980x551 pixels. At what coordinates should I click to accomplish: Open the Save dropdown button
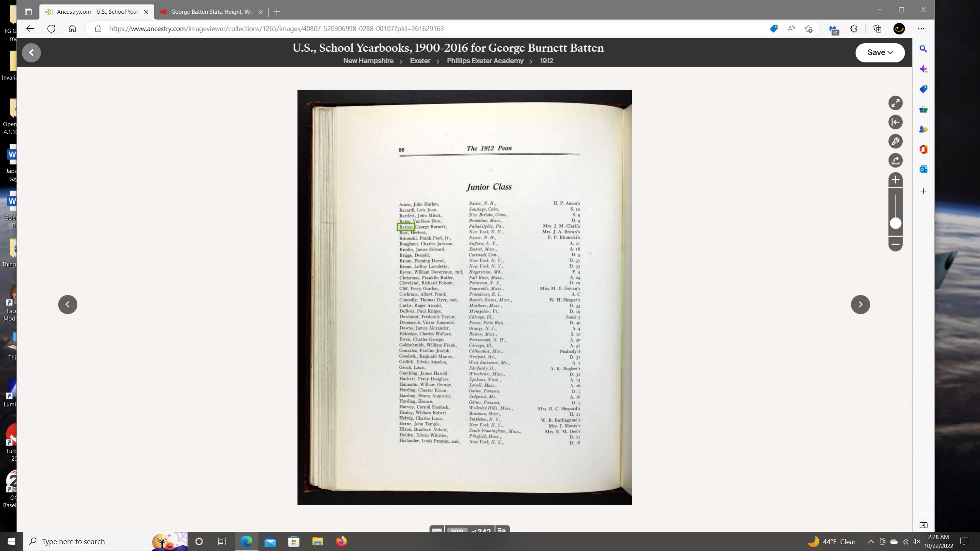pos(880,52)
